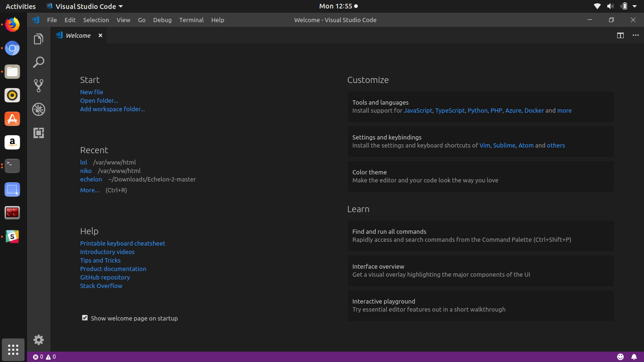Screen dimensions: 644x362
Task: Open the Edit menu
Action: [x=70, y=20]
